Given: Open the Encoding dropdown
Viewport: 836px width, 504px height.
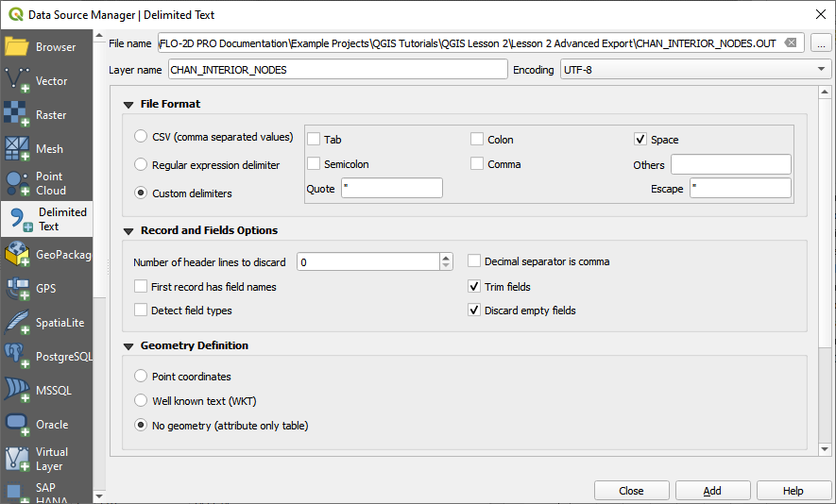Looking at the screenshot, I should point(694,70).
